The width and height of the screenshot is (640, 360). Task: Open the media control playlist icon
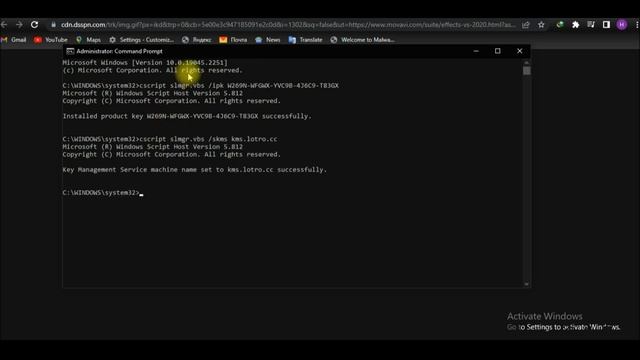(591, 25)
